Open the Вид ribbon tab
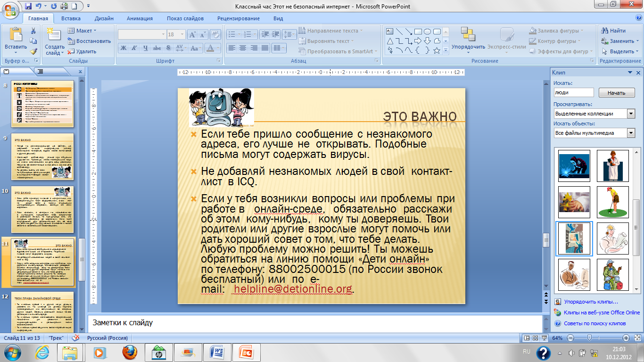The height and width of the screenshot is (362, 644). [278, 18]
